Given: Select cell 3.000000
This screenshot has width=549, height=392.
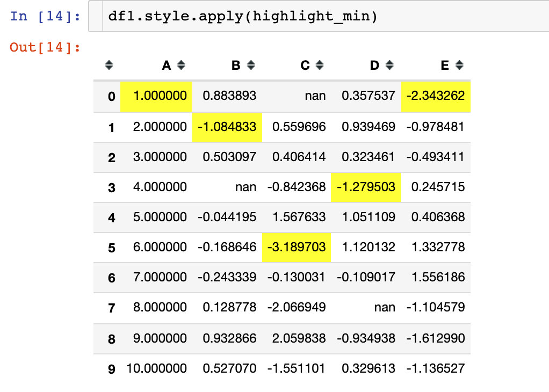Looking at the screenshot, I should tap(156, 157).
